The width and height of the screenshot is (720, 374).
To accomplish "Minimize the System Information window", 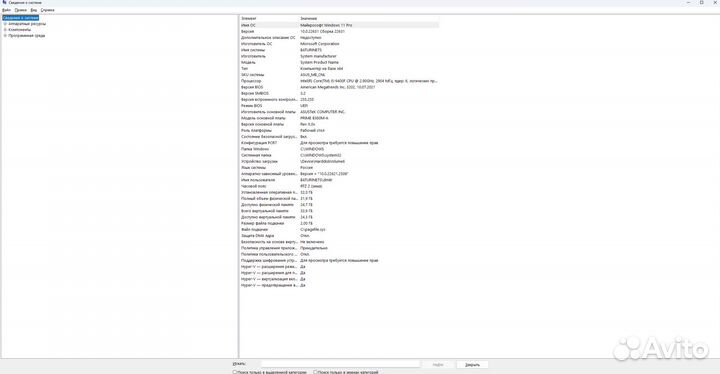I will point(688,2).
